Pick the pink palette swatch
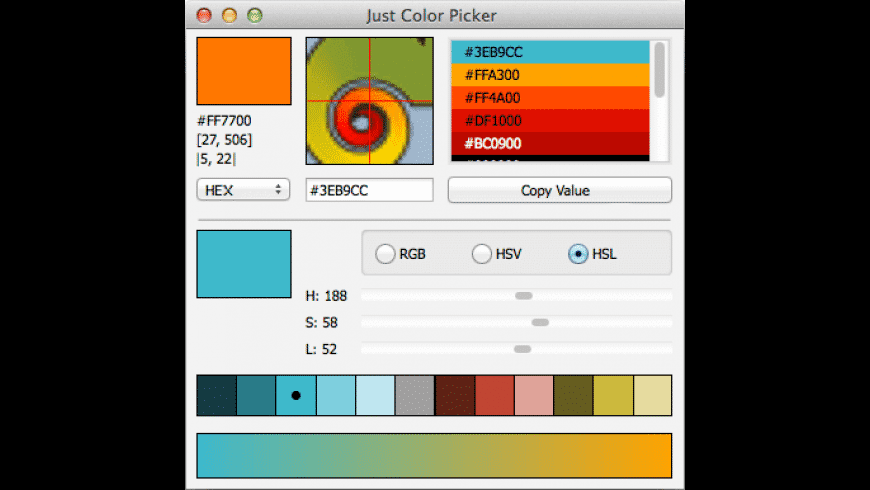Screen dimensions: 870x490 [534, 396]
